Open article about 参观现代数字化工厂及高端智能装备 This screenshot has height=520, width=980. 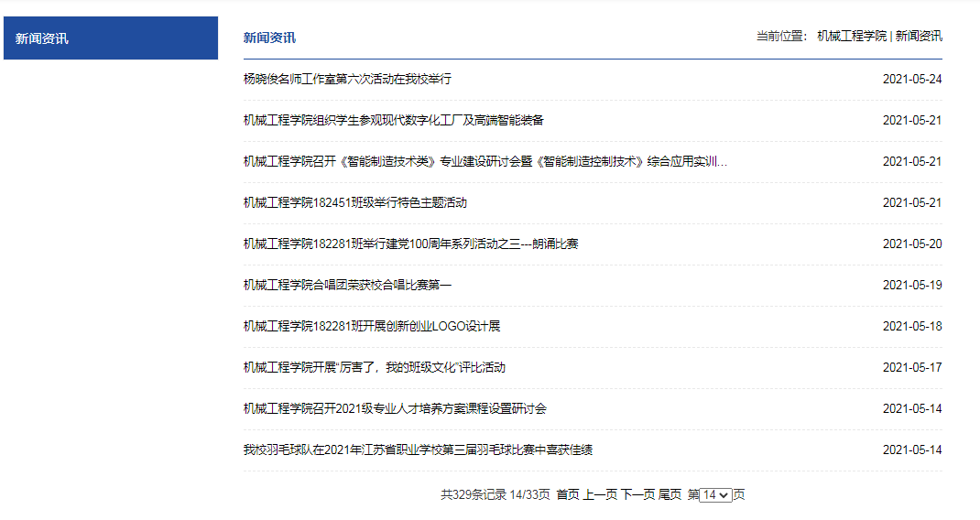click(x=393, y=120)
